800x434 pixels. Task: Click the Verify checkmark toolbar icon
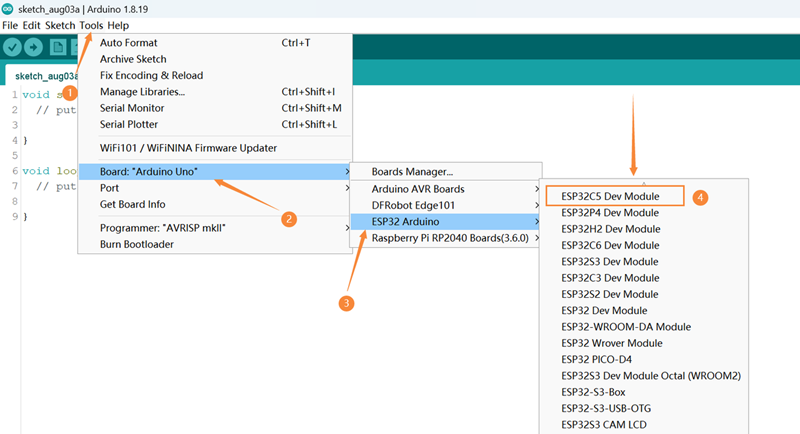(13, 47)
